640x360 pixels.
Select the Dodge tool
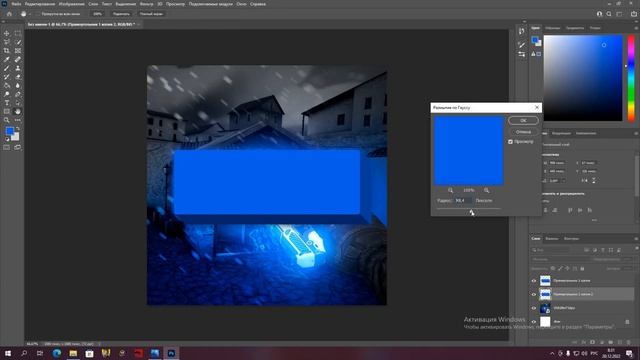7,94
